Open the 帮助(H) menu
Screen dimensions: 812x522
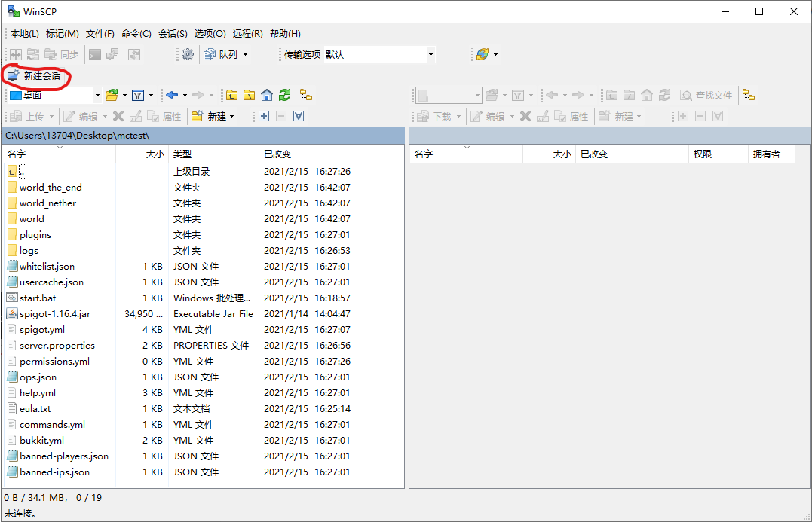pyautogui.click(x=285, y=34)
